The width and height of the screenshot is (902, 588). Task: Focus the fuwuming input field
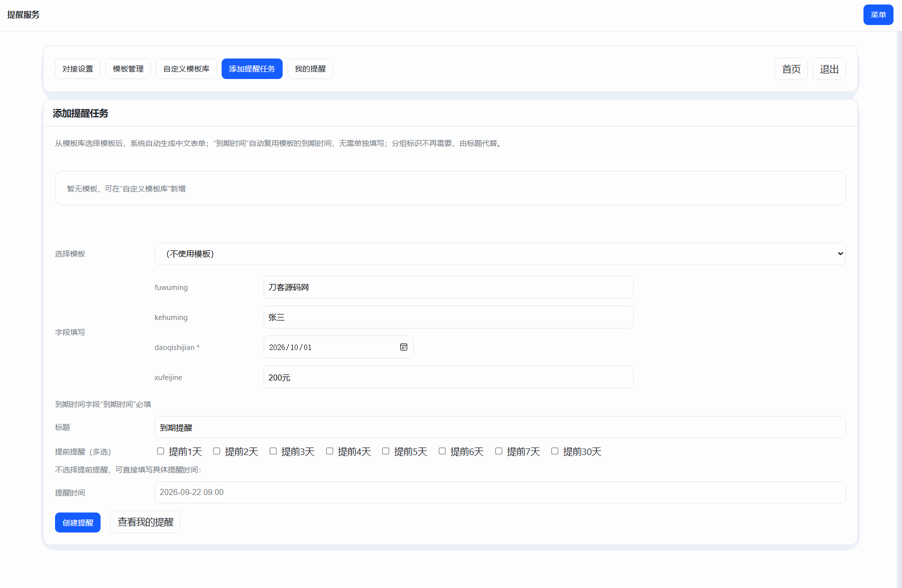pos(448,287)
